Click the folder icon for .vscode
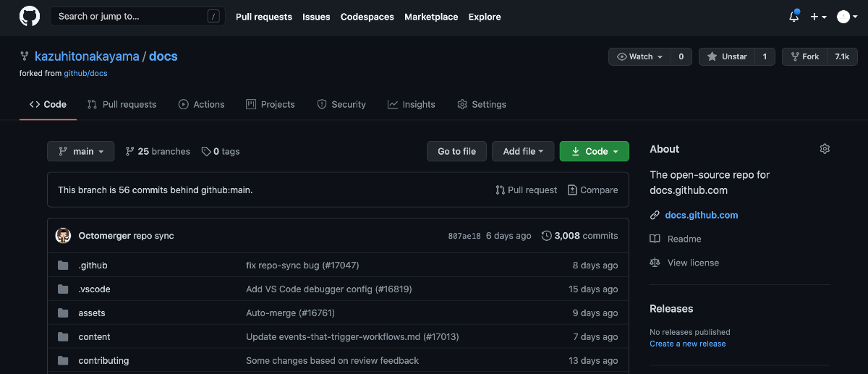 tap(63, 289)
